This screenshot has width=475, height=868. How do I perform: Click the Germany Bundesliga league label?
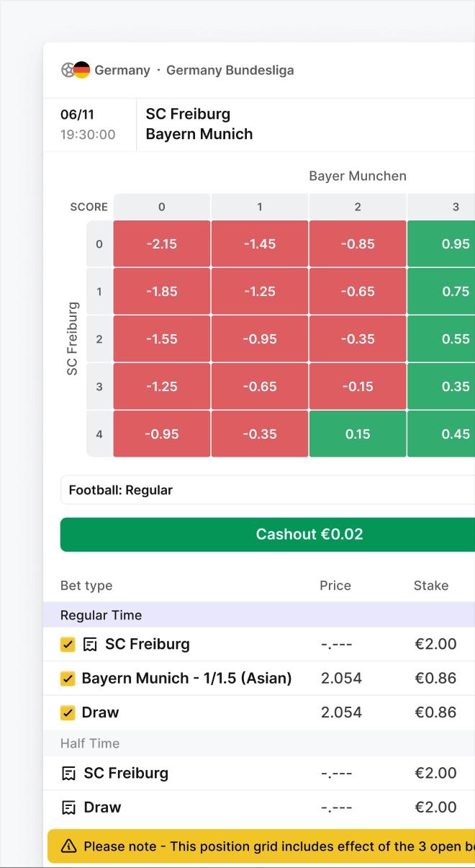(230, 71)
